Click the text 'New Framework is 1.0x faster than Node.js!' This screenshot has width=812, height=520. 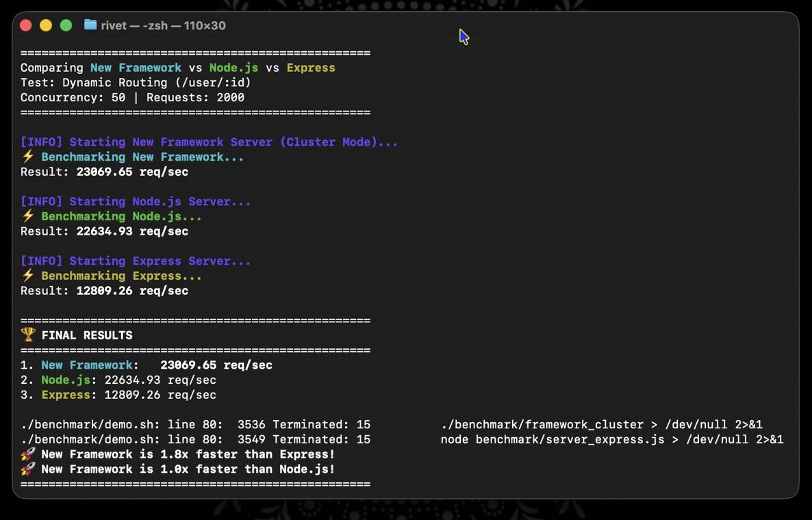click(188, 469)
